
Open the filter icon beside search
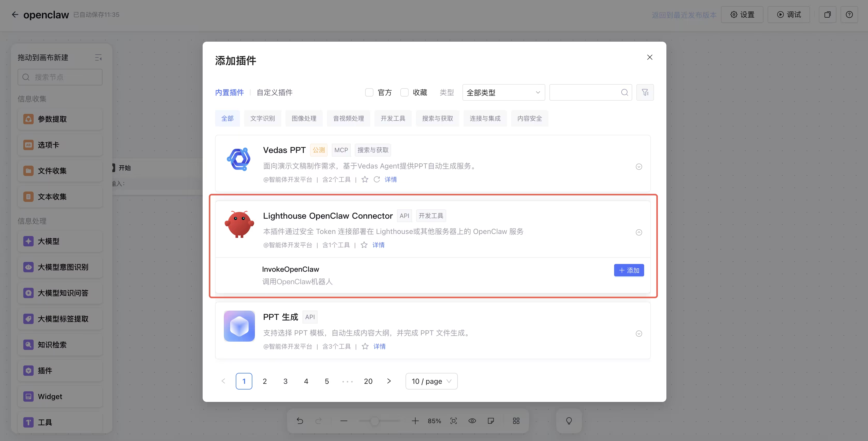coord(645,92)
